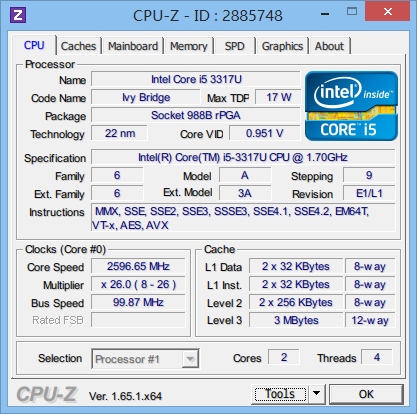This screenshot has width=417, height=414.
Task: Open the About tab
Action: coord(329,46)
